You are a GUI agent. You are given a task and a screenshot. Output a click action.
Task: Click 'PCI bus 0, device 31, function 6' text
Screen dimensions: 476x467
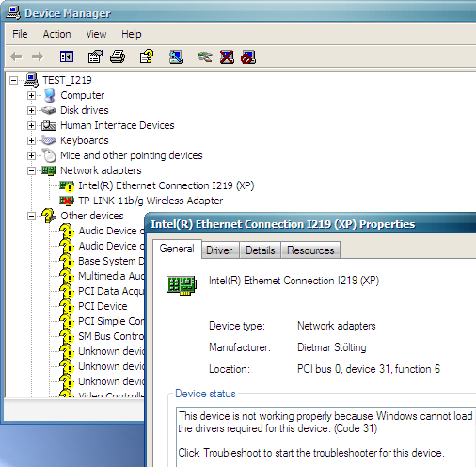369,369
